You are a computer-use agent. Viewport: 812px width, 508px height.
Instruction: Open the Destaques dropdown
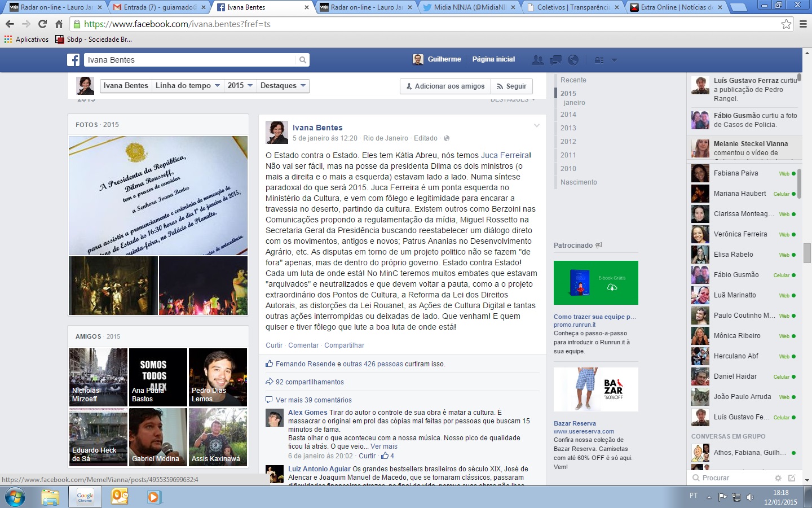(283, 86)
